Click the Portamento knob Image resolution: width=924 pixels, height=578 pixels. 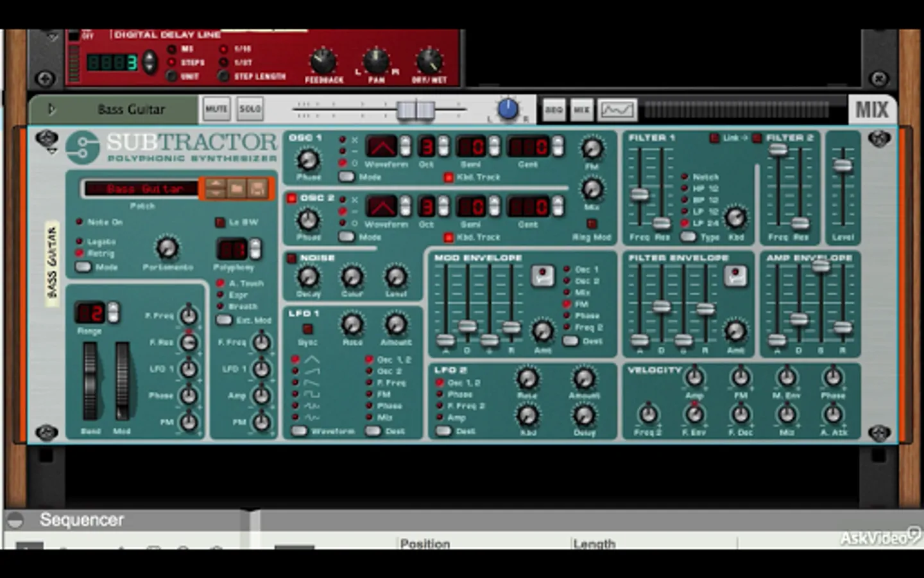click(167, 247)
